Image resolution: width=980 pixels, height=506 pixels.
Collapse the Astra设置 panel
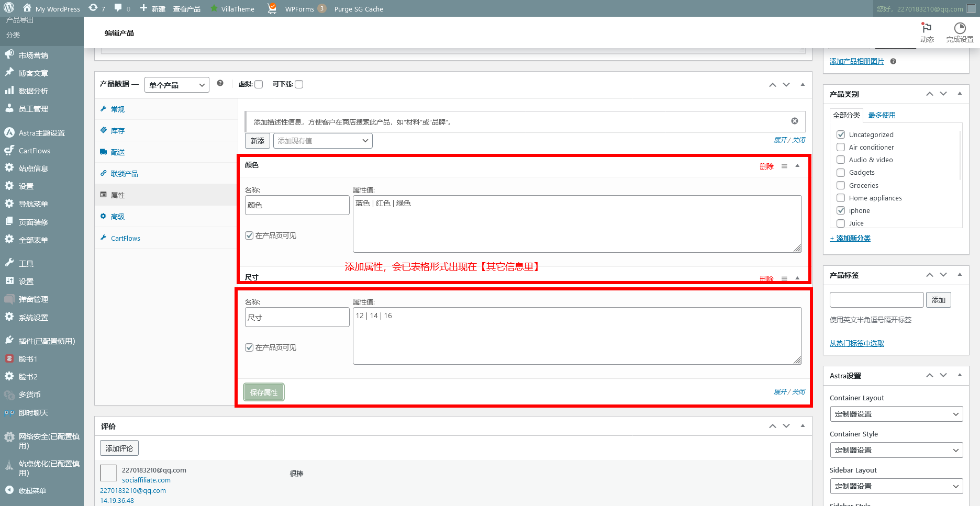point(960,375)
